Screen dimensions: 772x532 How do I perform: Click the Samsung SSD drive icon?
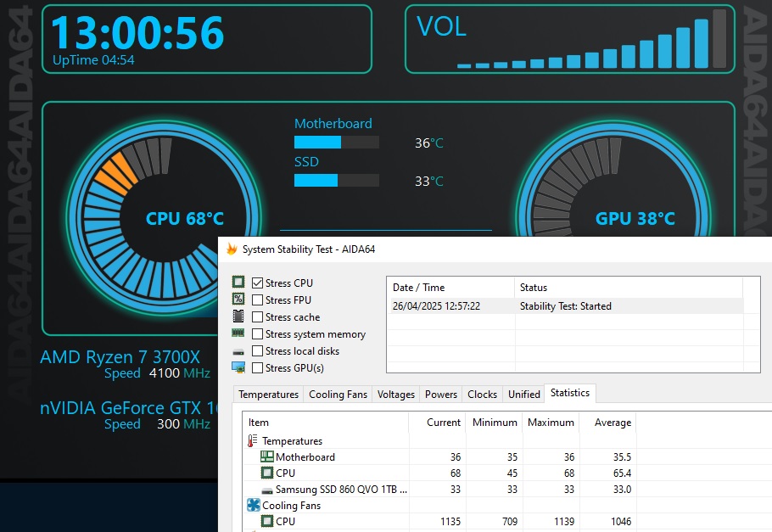tap(267, 490)
